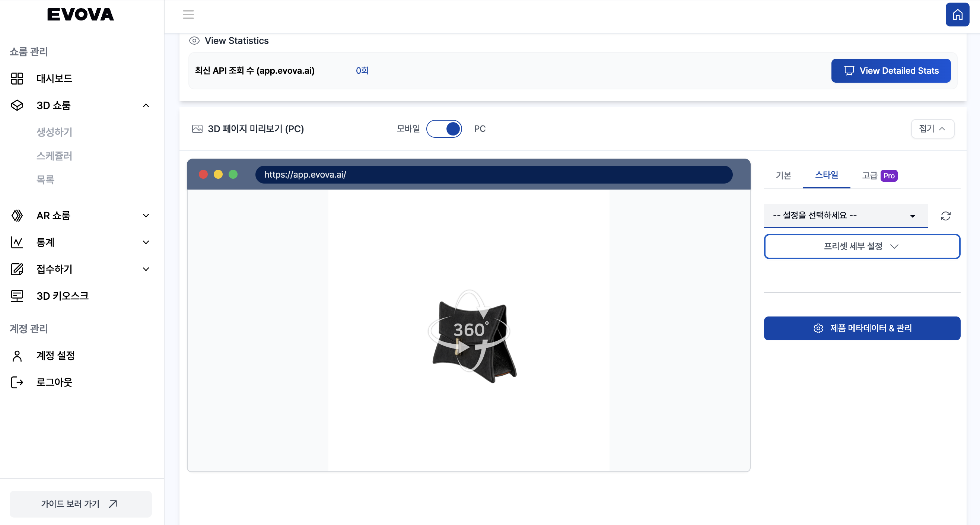Switch to the 기본 tab
Viewport: 980px width, 525px height.
(783, 175)
